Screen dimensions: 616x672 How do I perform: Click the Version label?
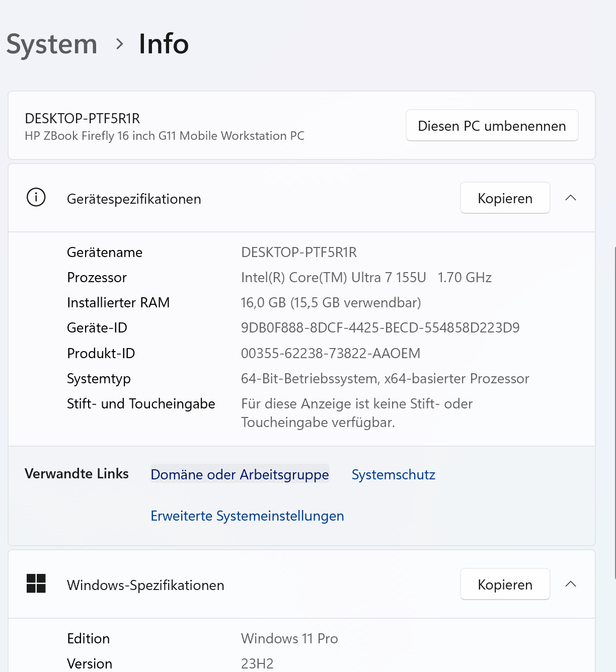tap(90, 663)
